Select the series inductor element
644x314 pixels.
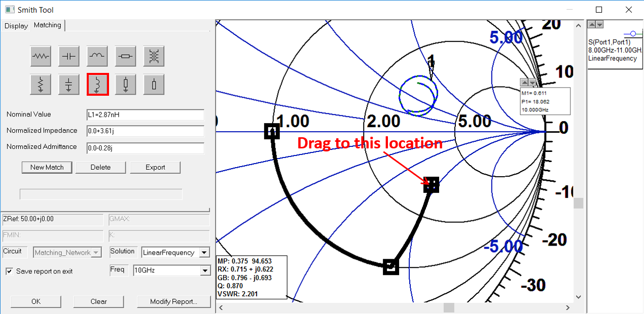(97, 56)
